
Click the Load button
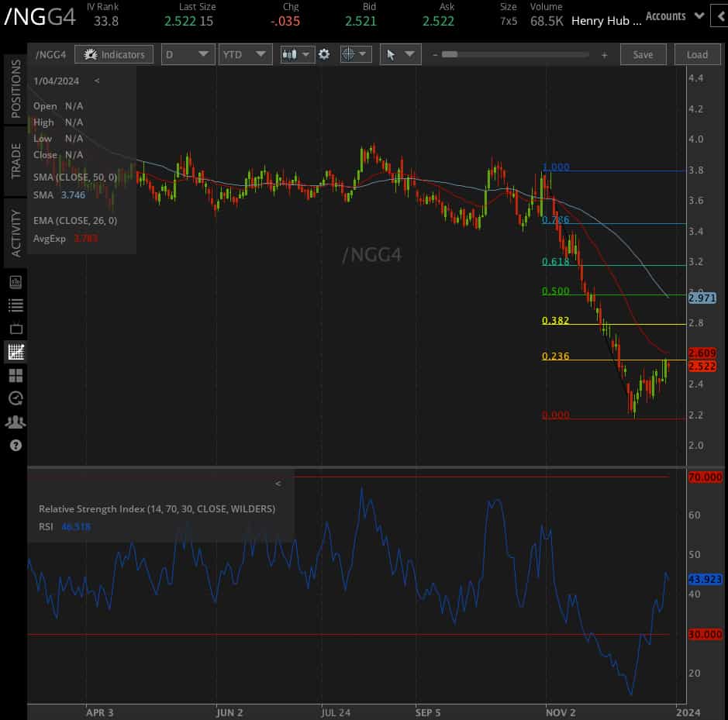coord(697,54)
